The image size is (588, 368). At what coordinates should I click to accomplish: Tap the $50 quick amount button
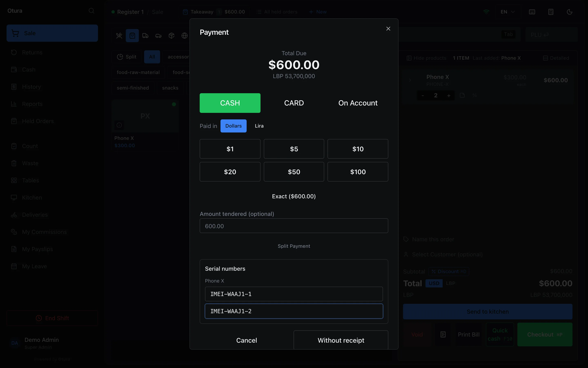[294, 172]
